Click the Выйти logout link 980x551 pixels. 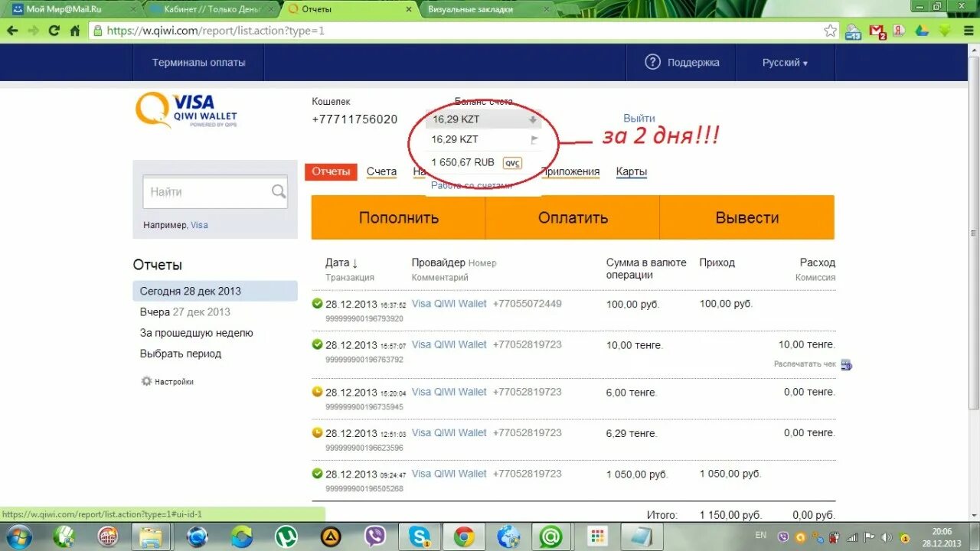(x=639, y=119)
